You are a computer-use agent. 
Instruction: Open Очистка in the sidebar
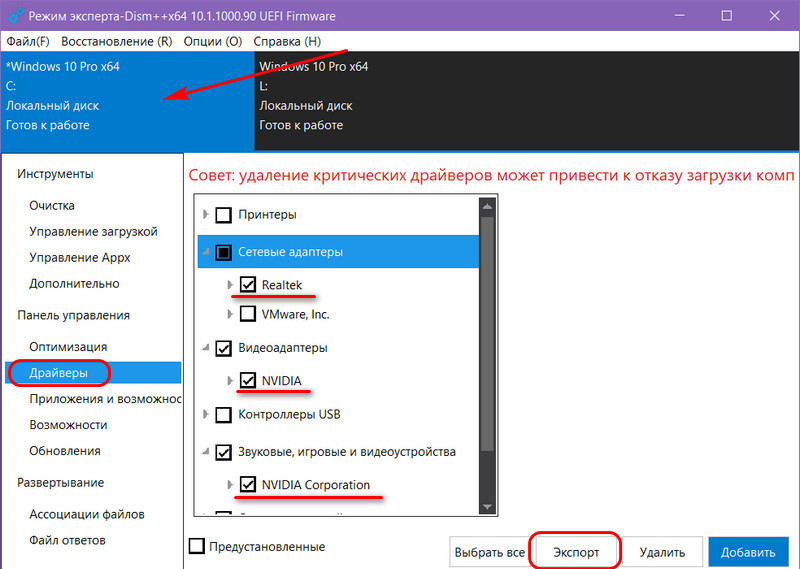pyautogui.click(x=52, y=206)
